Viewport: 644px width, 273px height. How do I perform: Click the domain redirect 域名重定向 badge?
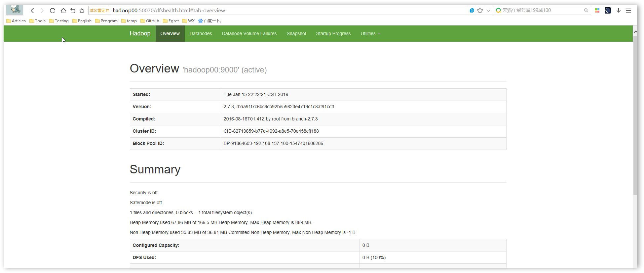[99, 11]
